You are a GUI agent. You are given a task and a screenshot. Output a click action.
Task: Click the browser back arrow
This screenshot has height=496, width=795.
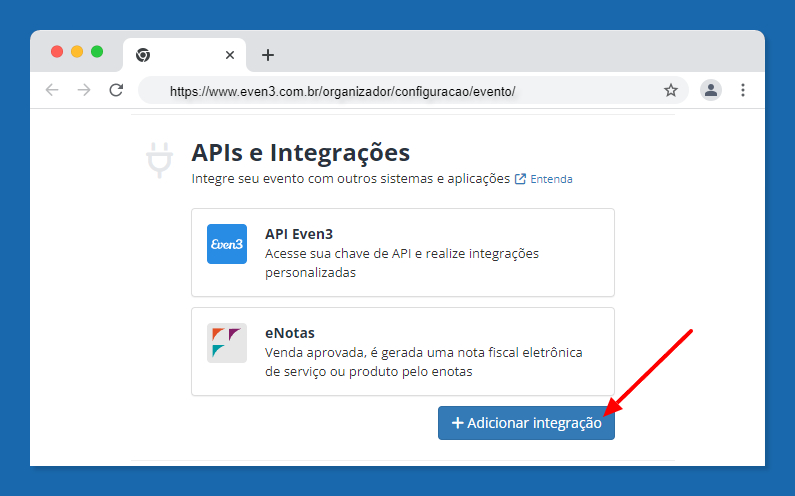tap(52, 90)
